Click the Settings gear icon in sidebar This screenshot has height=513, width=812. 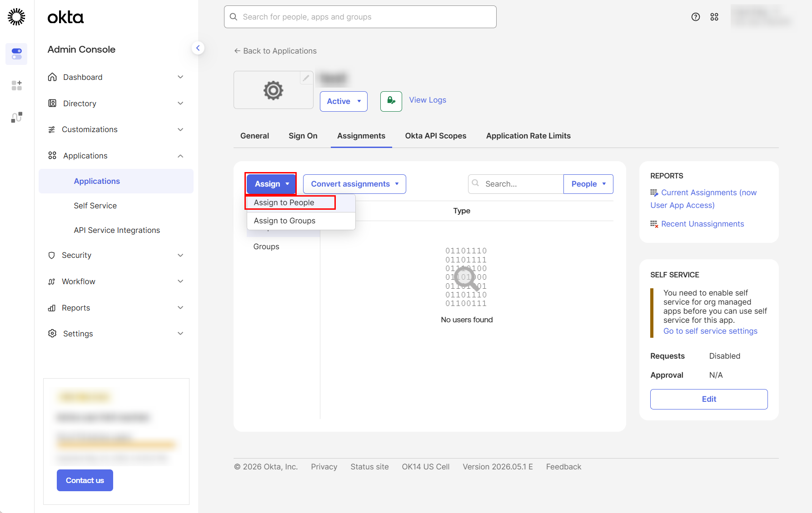click(52, 334)
